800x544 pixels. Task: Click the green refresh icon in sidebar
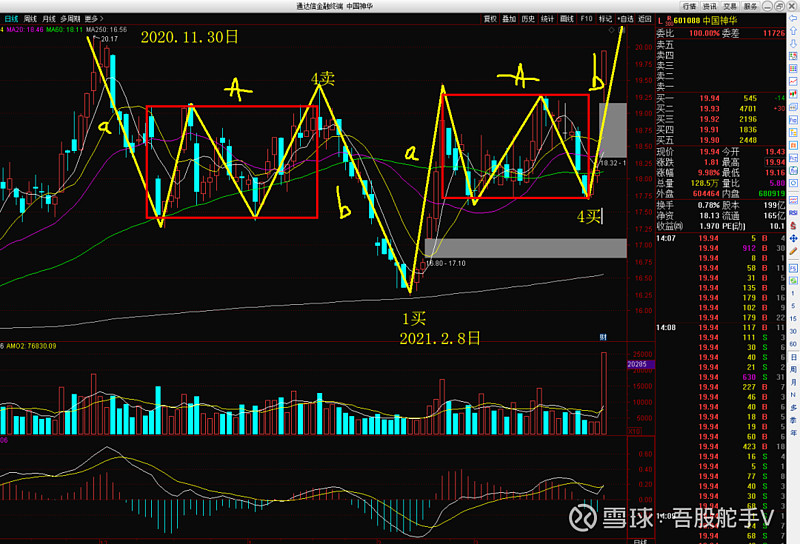[x=793, y=281]
